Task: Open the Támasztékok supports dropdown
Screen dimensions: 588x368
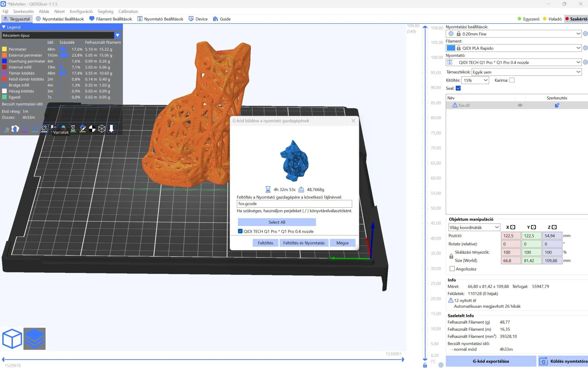Action: (x=527, y=72)
